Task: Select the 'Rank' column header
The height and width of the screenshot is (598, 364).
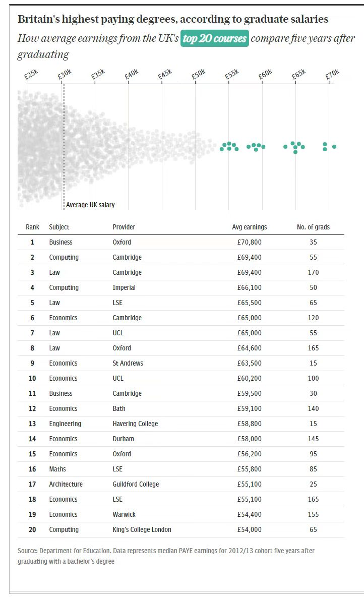Action: (x=32, y=227)
